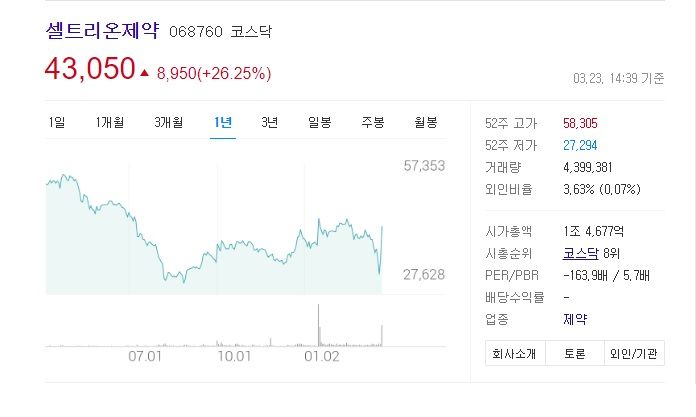Open the 월봉 monthly candle chart
This screenshot has width=696, height=417.
[x=426, y=122]
